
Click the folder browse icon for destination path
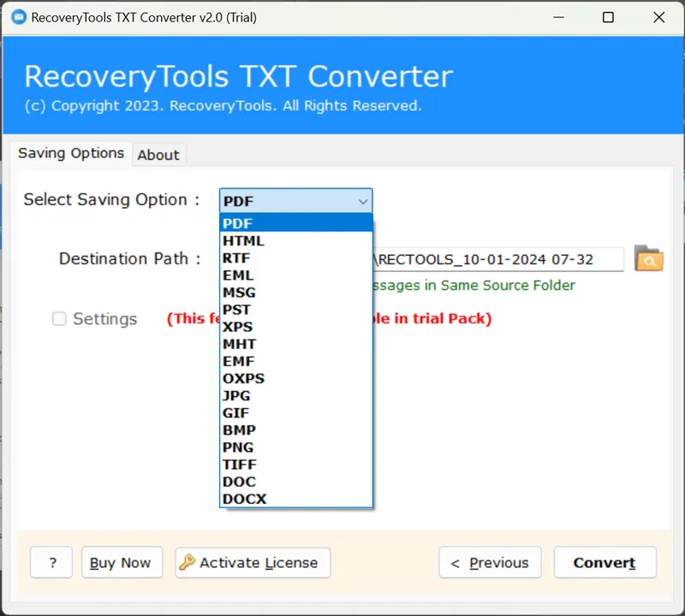click(x=649, y=258)
